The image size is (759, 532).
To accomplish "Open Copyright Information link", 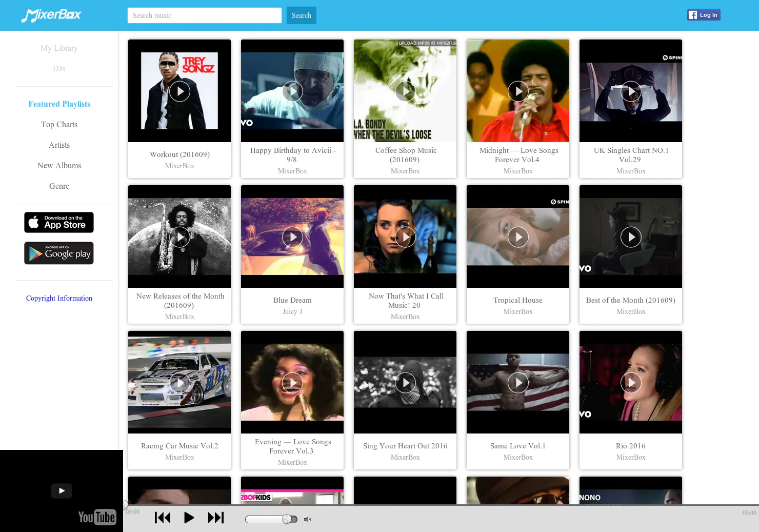I will click(59, 298).
